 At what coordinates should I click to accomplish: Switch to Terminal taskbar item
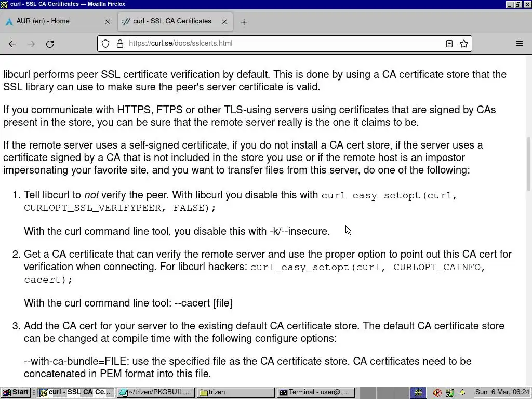[316, 392]
